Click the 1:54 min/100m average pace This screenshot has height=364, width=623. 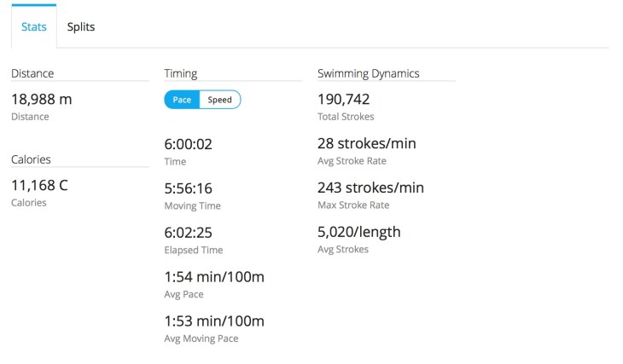click(214, 277)
